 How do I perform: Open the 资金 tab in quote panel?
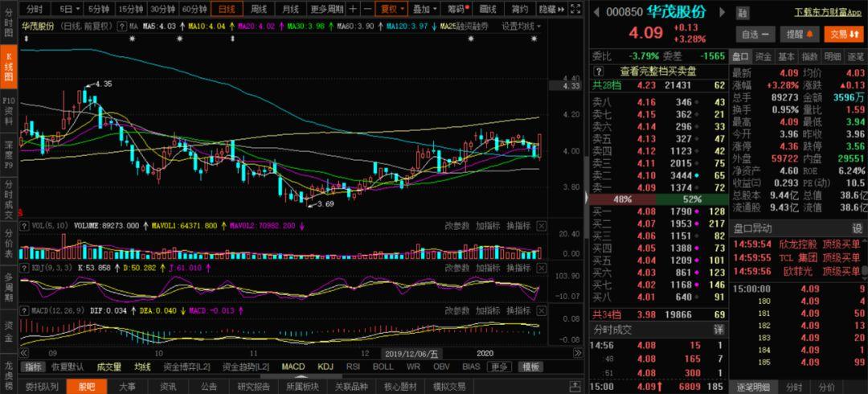click(x=764, y=56)
